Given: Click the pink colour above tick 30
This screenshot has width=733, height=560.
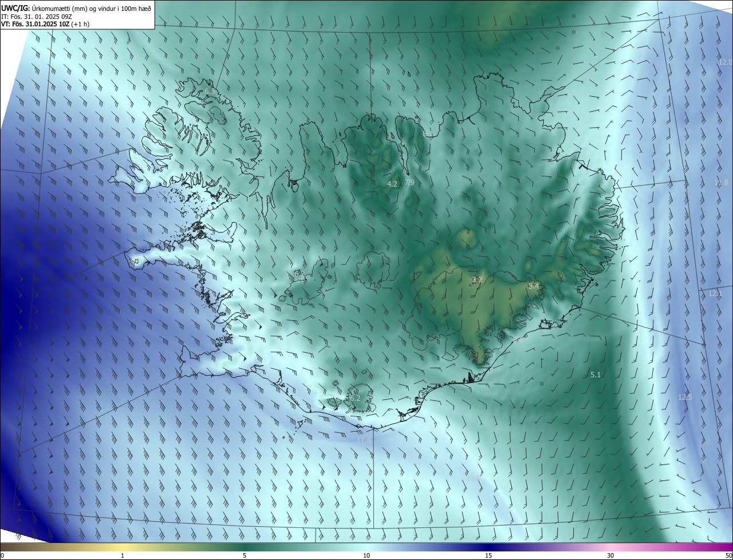Looking at the screenshot, I should click(x=610, y=547).
